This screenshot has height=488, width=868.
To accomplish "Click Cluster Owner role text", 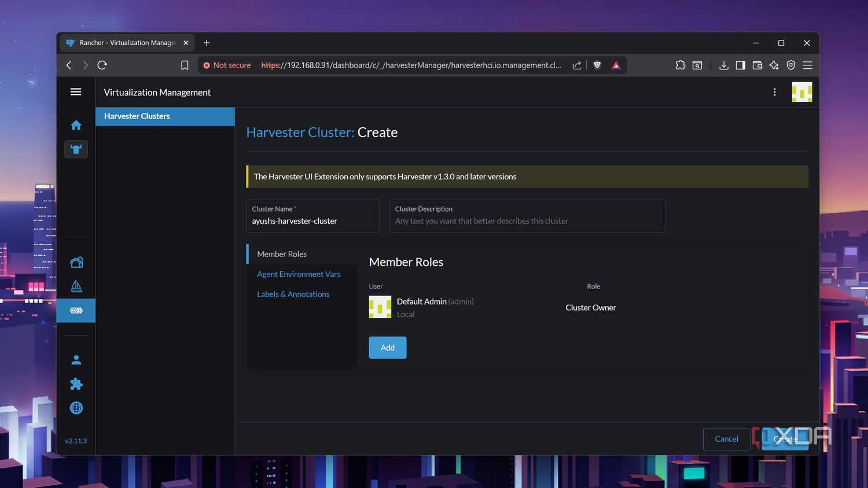I will [591, 308].
